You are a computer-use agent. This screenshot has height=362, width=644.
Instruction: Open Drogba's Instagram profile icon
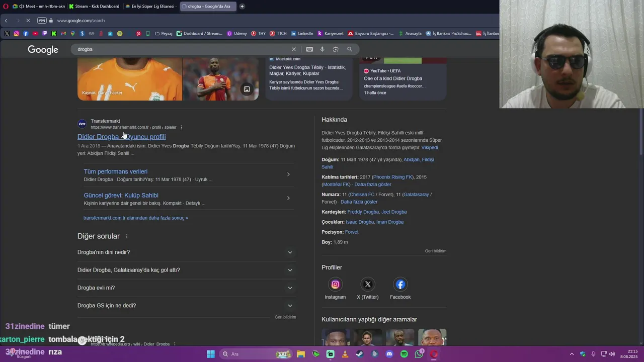pos(335,285)
